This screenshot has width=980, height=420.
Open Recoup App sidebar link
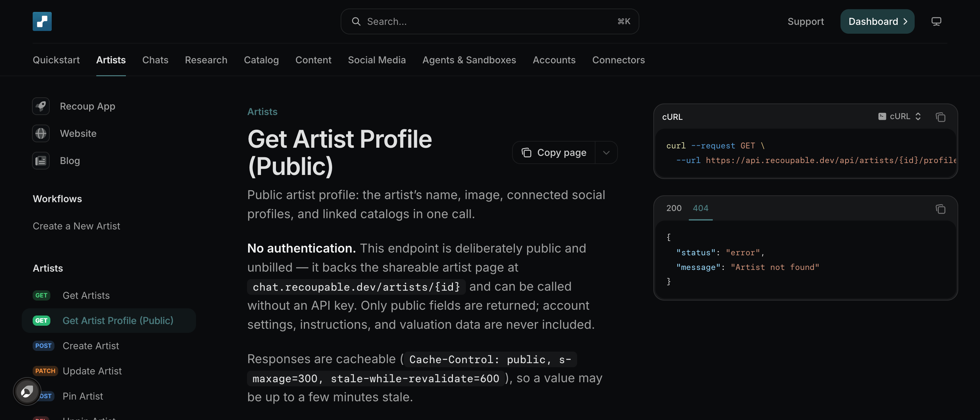point(87,106)
